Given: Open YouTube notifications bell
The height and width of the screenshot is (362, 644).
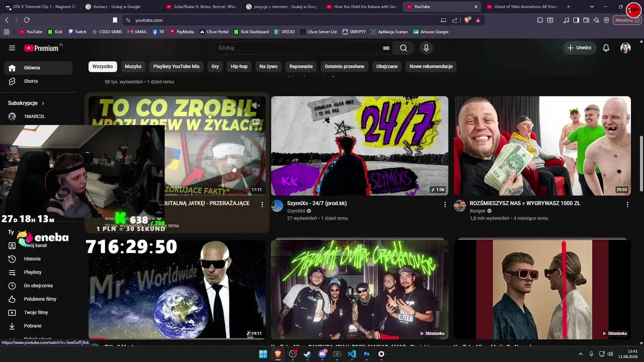Looking at the screenshot, I should pyautogui.click(x=606, y=48).
